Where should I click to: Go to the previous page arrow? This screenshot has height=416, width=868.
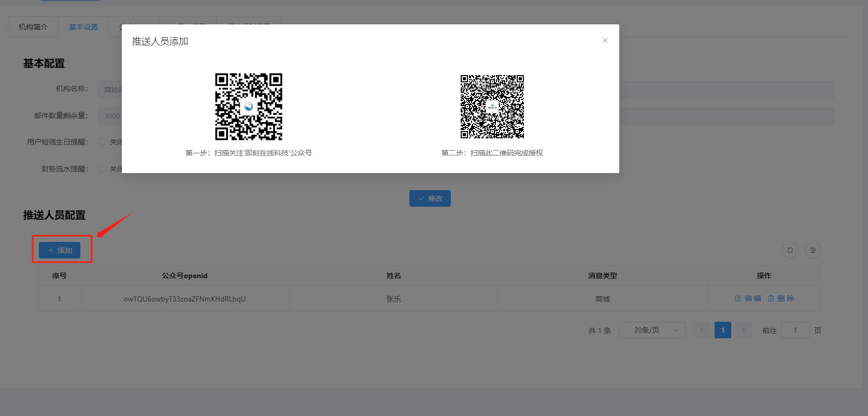coord(702,330)
